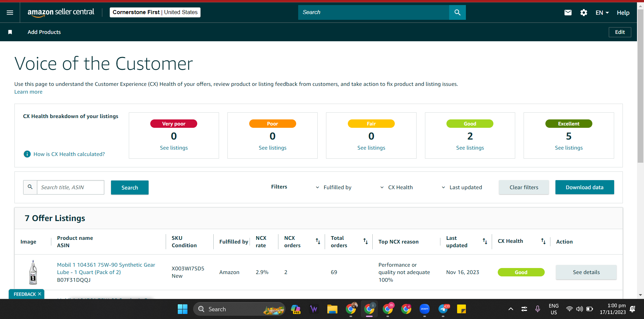Viewport: 644px width, 319px height.
Task: Click the volume speaker icon in tray
Action: click(x=579, y=309)
